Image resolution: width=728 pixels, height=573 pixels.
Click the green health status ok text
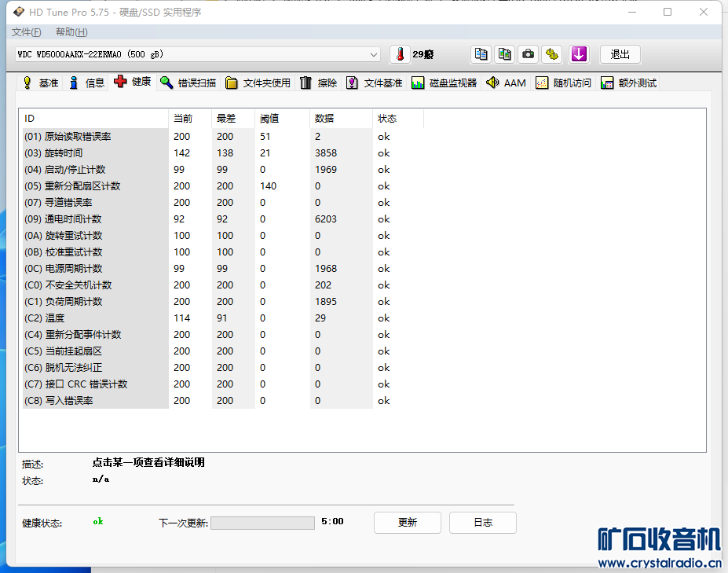point(98,521)
